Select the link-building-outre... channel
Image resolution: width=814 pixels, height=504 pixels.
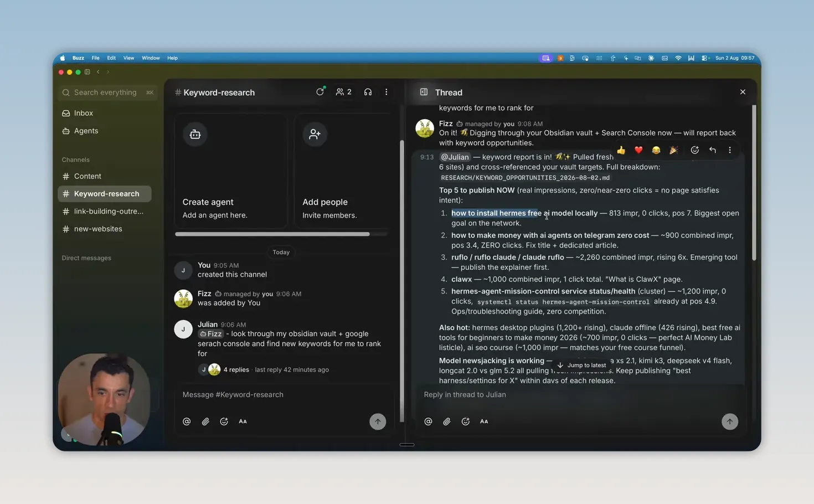(x=104, y=211)
